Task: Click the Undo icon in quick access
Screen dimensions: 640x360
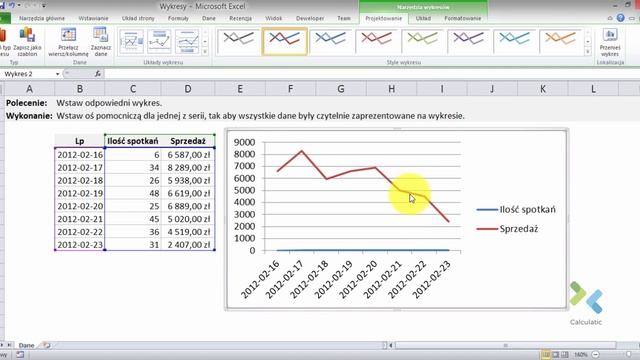Action: click(x=12, y=5)
